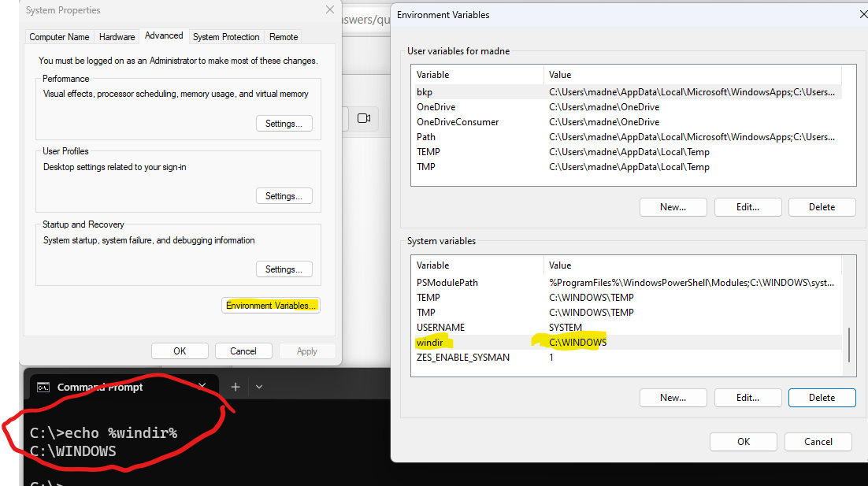
Task: Click New under System variables
Action: tap(673, 397)
